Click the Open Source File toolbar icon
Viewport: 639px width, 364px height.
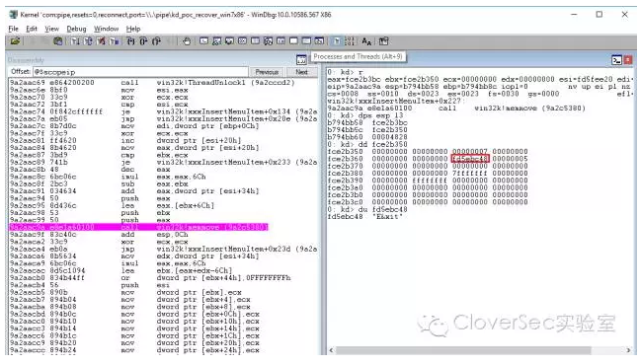pos(15,41)
